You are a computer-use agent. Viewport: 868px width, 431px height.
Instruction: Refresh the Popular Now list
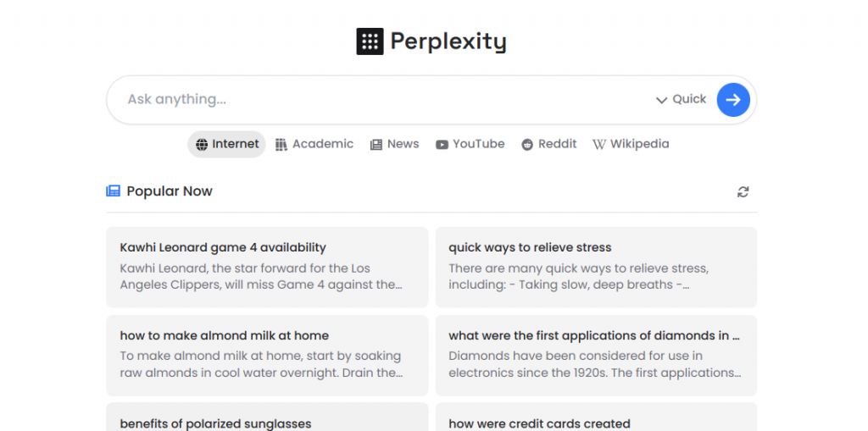coord(743,192)
